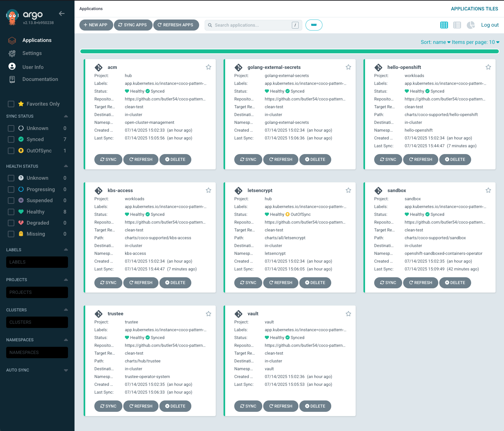Enable the Favorites Only filter
This screenshot has height=431, width=504.
tap(11, 104)
